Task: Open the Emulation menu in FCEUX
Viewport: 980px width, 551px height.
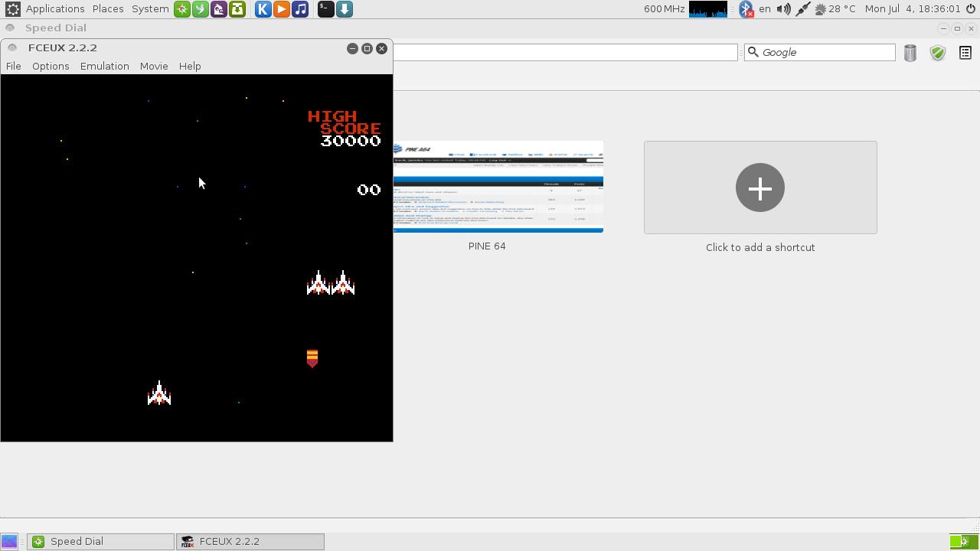Action: (x=104, y=67)
